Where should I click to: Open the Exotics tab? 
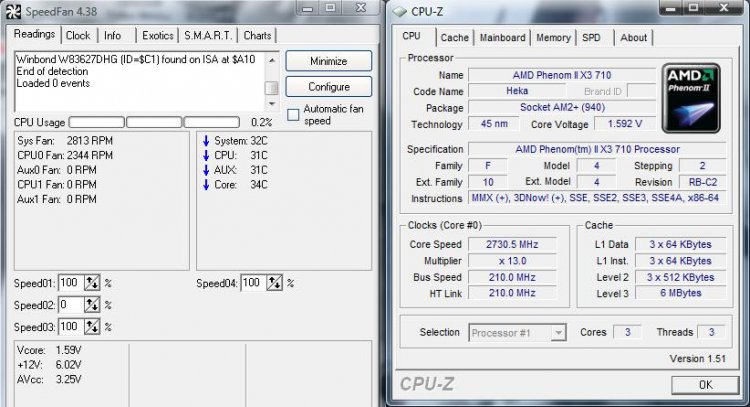tap(157, 35)
